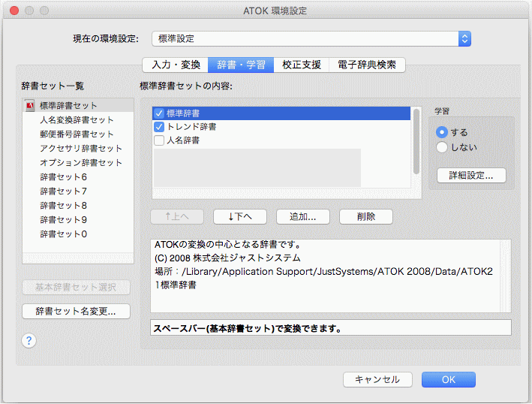
Task: Enable the 人名辞書 checkbox
Action: tap(159, 140)
